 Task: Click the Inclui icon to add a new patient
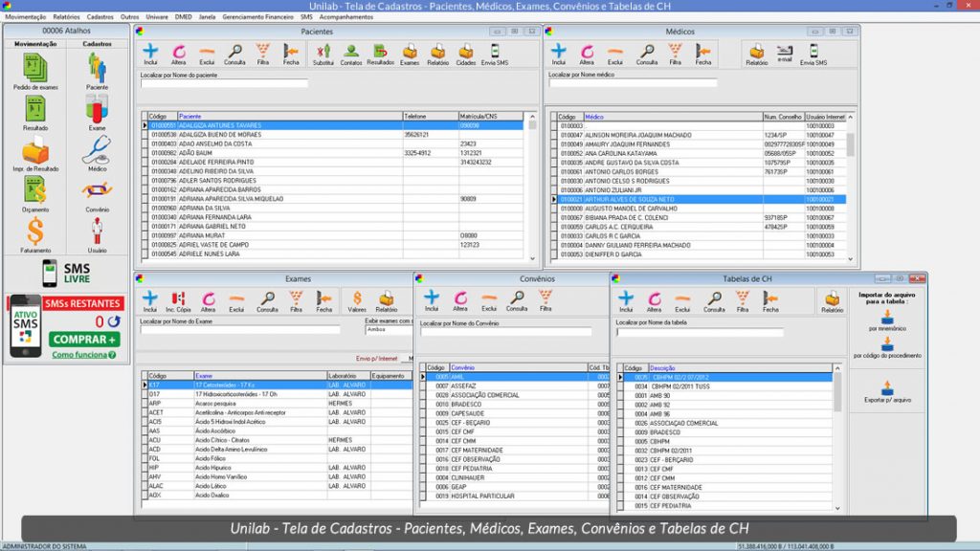tap(150, 50)
